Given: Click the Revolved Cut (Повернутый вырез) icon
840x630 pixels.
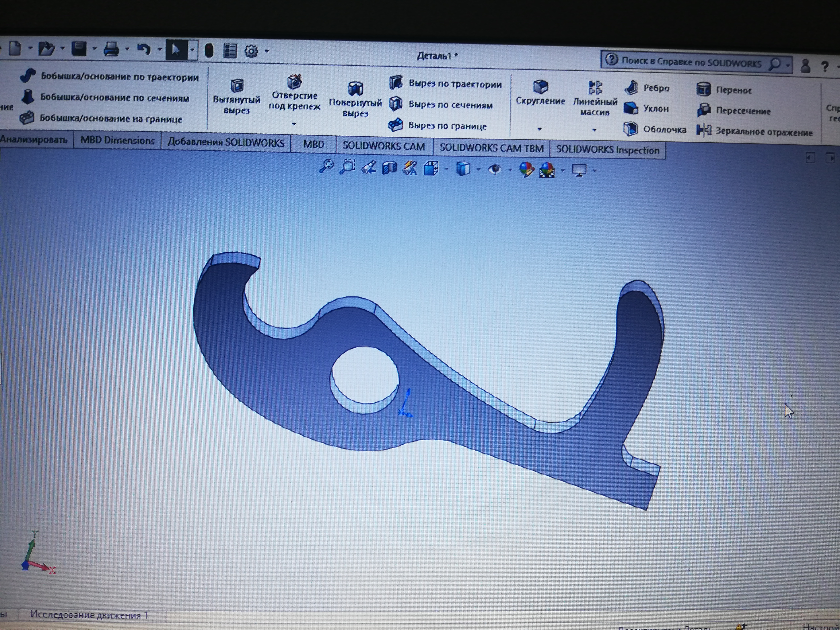Looking at the screenshot, I should 355,88.
